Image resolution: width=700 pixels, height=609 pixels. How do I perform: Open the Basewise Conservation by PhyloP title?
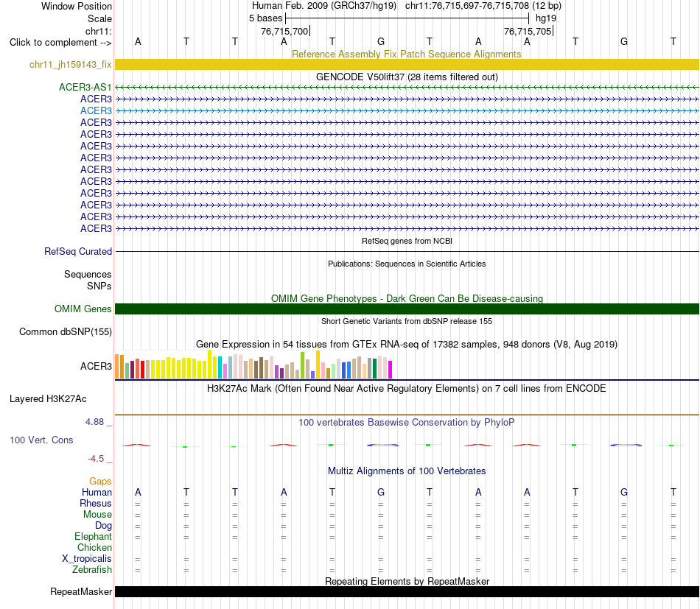pos(407,422)
